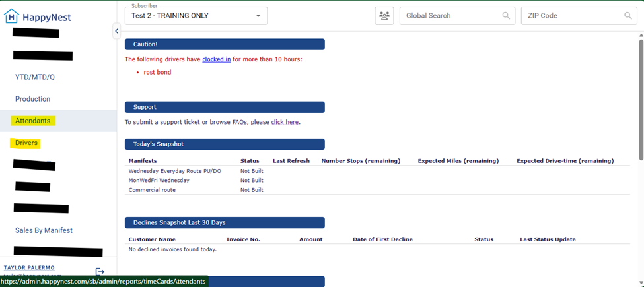644x287 pixels.
Task: Click the Taylor Palermo user name
Action: point(28,267)
